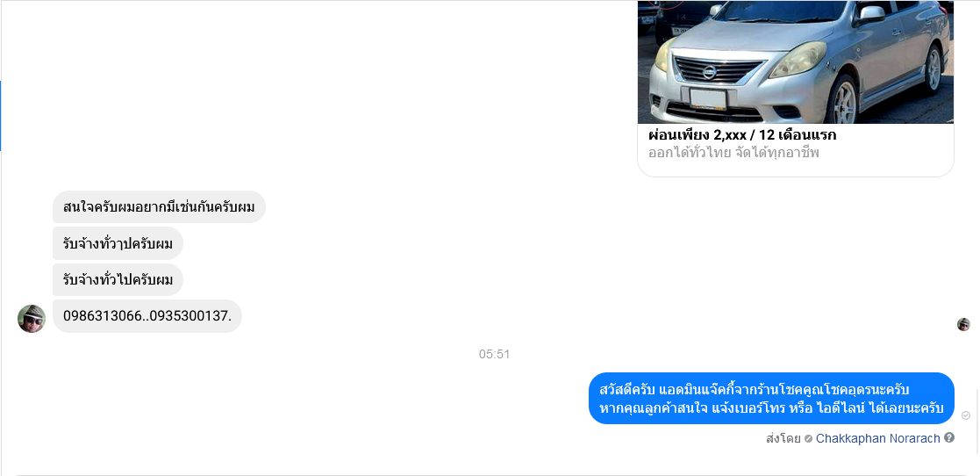Open the question mark help icon
The width and height of the screenshot is (980, 476).
949,438
